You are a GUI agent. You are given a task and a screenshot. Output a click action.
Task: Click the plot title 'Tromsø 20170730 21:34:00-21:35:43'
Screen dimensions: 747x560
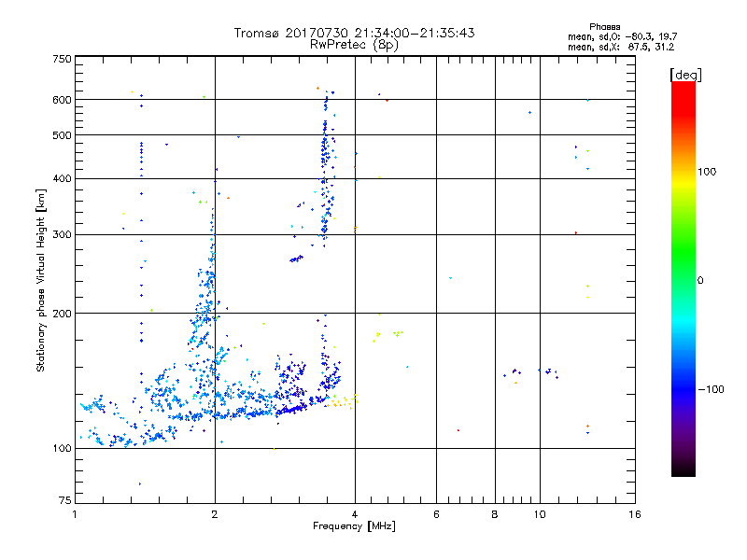tap(354, 33)
